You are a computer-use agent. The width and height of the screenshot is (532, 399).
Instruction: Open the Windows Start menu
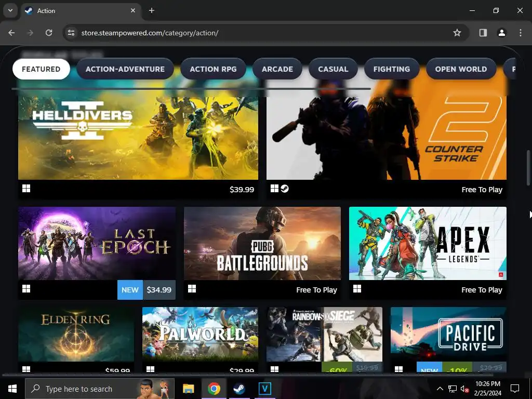click(12, 389)
